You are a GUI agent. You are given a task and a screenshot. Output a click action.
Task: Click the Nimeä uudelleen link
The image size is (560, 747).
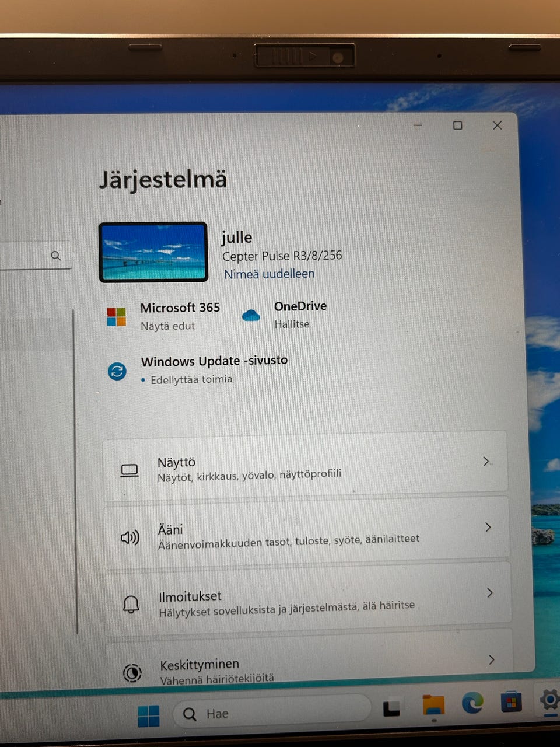269,274
